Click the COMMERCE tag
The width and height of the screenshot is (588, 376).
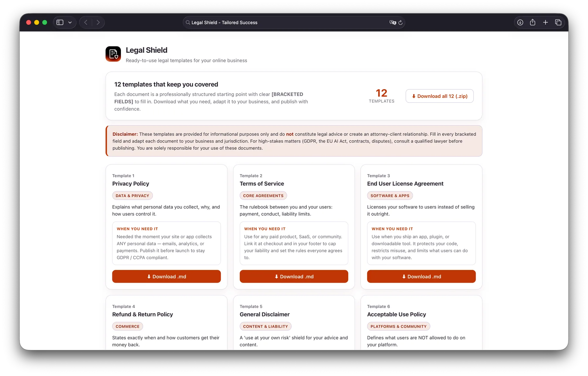pyautogui.click(x=127, y=326)
